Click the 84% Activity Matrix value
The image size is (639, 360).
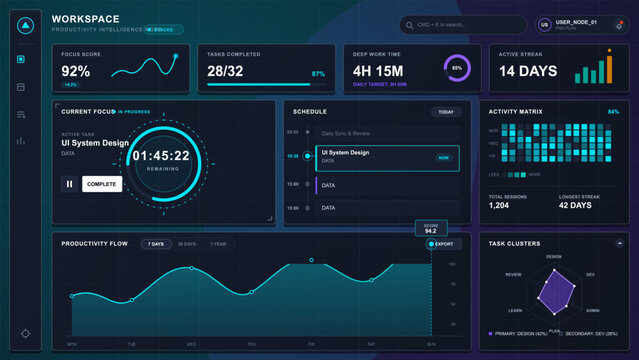[613, 112]
